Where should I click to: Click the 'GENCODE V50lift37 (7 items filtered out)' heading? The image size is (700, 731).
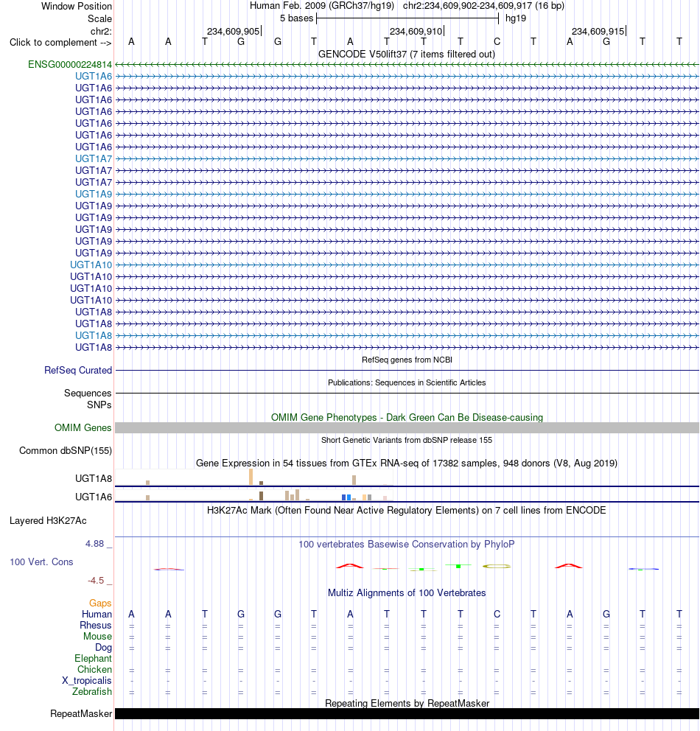coord(407,54)
